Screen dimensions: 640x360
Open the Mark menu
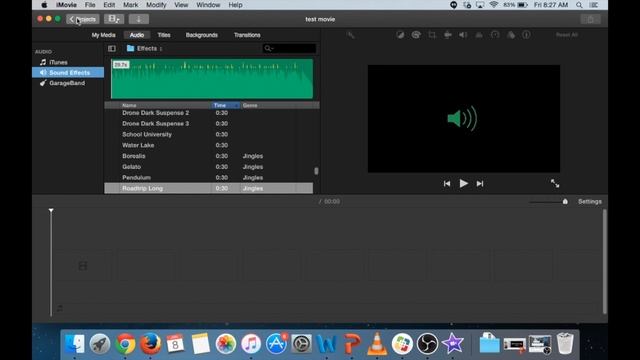[x=130, y=5]
